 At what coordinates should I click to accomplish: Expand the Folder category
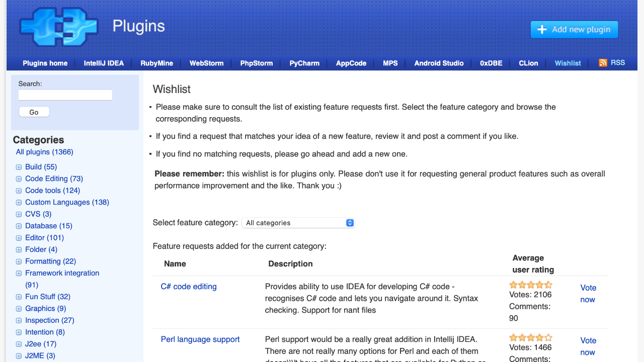[x=19, y=250]
